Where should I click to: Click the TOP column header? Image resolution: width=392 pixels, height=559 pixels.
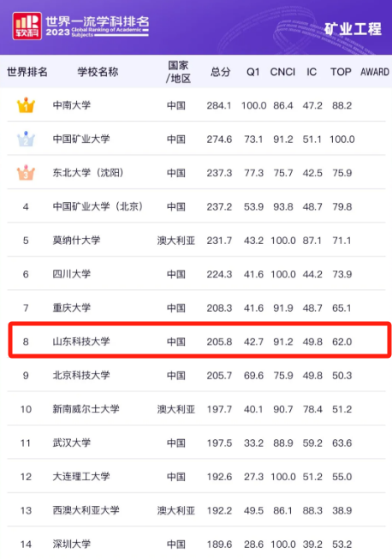coord(341,72)
